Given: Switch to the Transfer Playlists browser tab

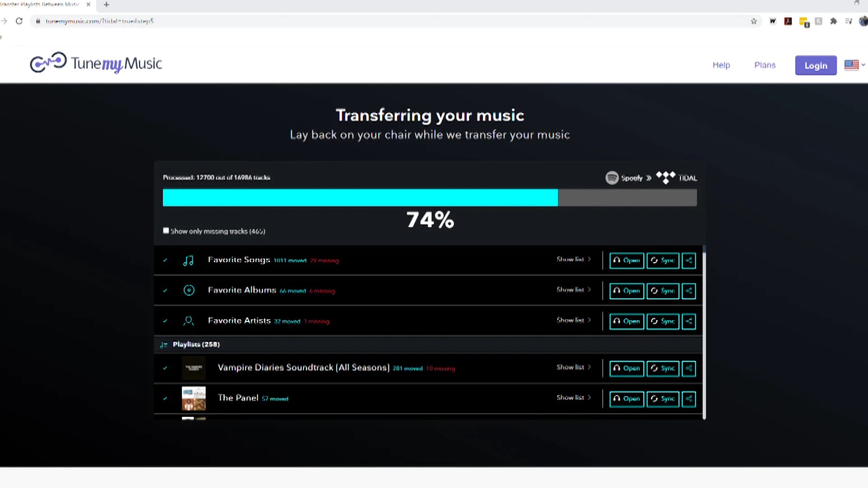Looking at the screenshot, I should 43,5.
